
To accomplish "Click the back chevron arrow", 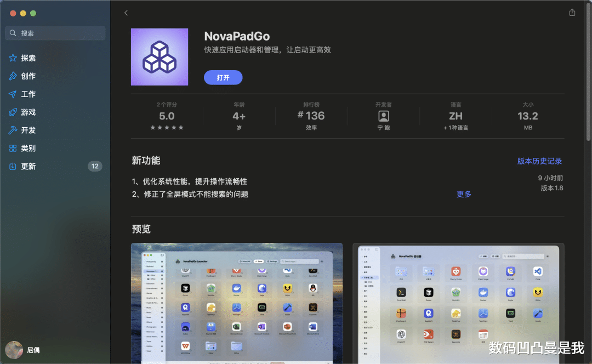I will pos(126,13).
